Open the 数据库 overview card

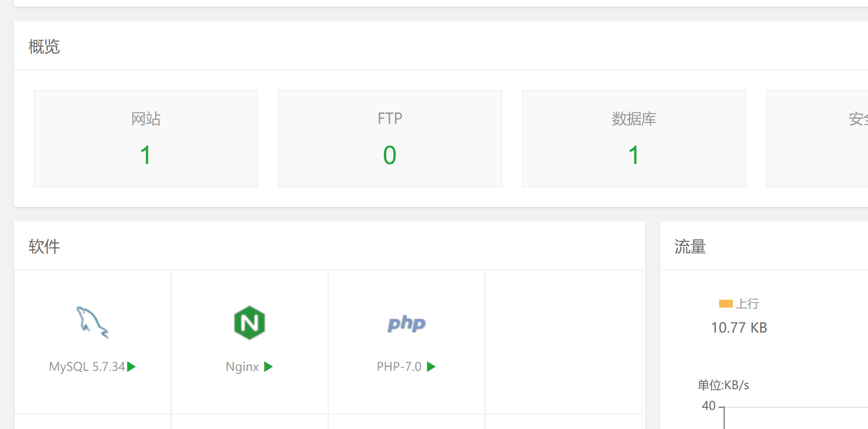[634, 139]
